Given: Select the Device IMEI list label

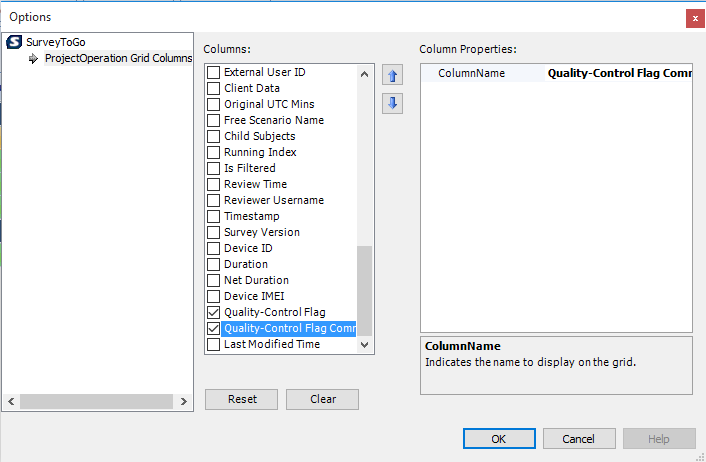Looking at the screenshot, I should [x=254, y=296].
